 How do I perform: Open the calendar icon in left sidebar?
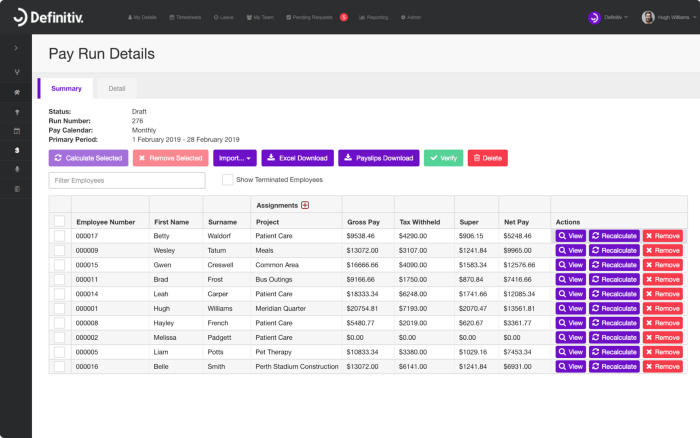tap(17, 131)
